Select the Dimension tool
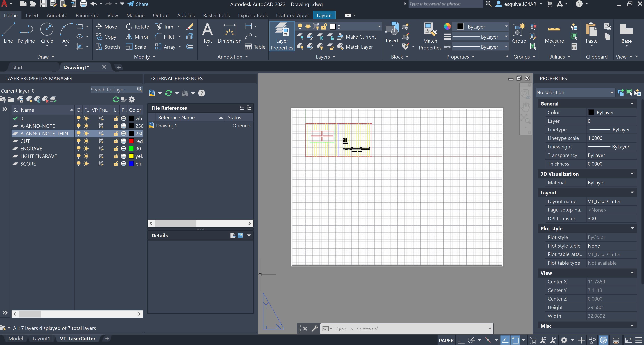The image size is (644, 345). tap(229, 33)
